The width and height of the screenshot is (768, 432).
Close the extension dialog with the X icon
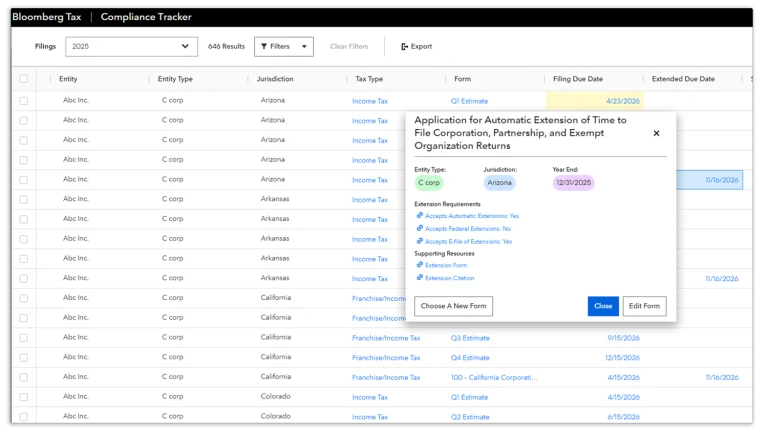point(656,133)
